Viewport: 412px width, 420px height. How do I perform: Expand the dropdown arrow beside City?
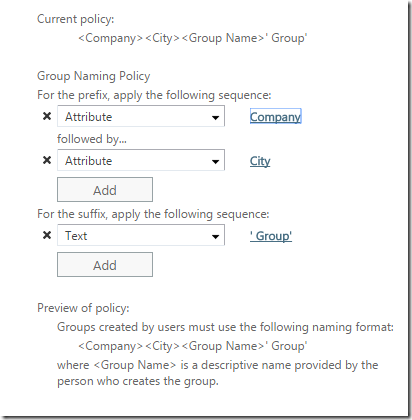(215, 162)
